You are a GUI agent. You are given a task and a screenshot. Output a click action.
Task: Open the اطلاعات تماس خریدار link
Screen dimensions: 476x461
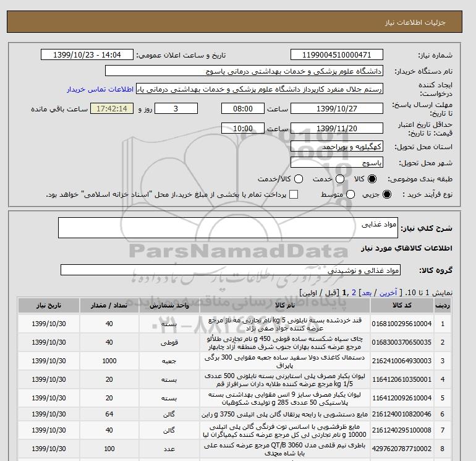click(100, 89)
